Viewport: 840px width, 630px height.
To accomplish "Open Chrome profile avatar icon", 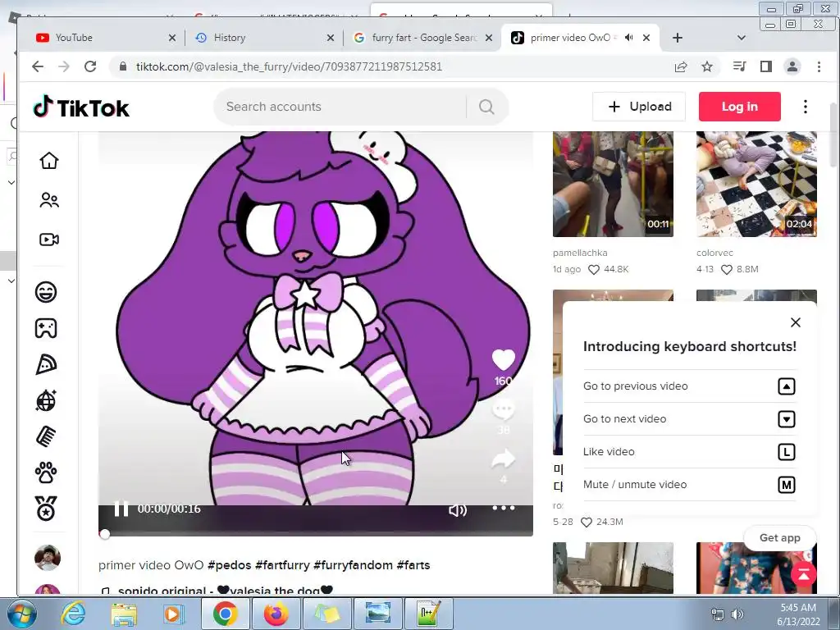I will (792, 66).
